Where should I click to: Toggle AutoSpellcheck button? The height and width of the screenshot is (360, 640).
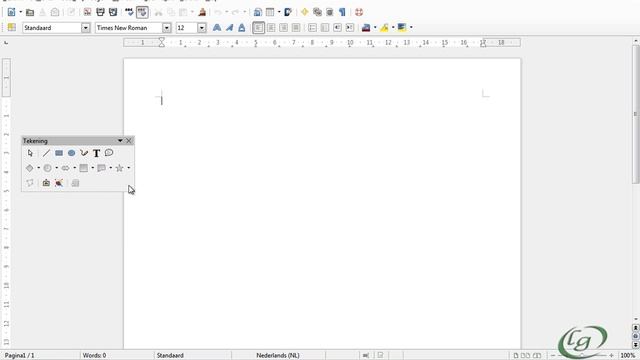point(142,12)
